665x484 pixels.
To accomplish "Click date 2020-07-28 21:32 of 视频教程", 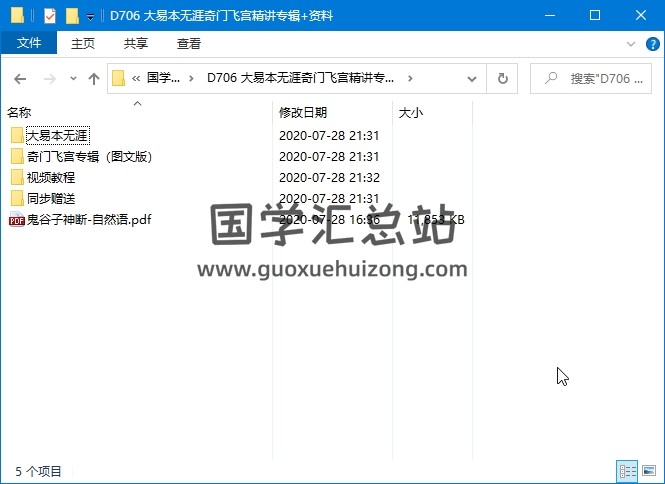I will 329,177.
